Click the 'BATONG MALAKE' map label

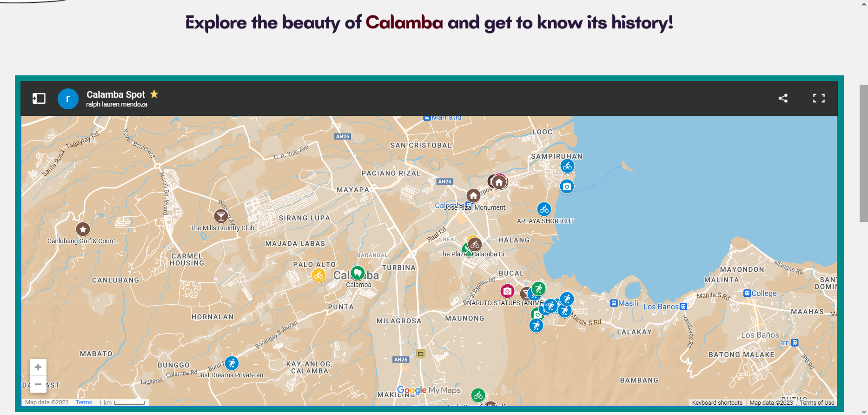coord(742,355)
